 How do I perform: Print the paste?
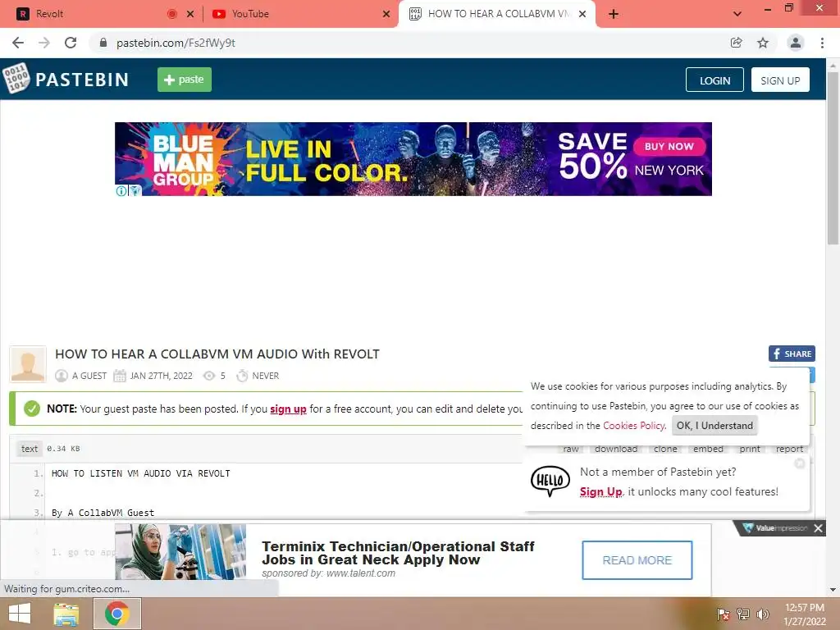750,449
